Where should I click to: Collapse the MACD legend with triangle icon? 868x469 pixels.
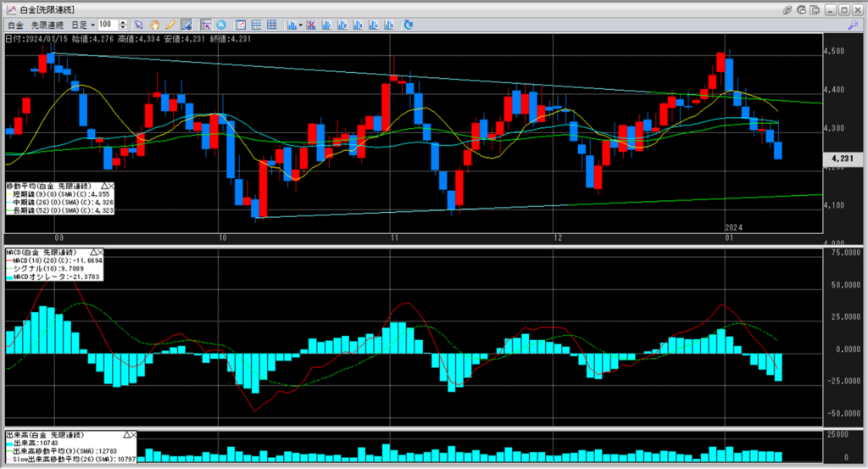[93, 252]
